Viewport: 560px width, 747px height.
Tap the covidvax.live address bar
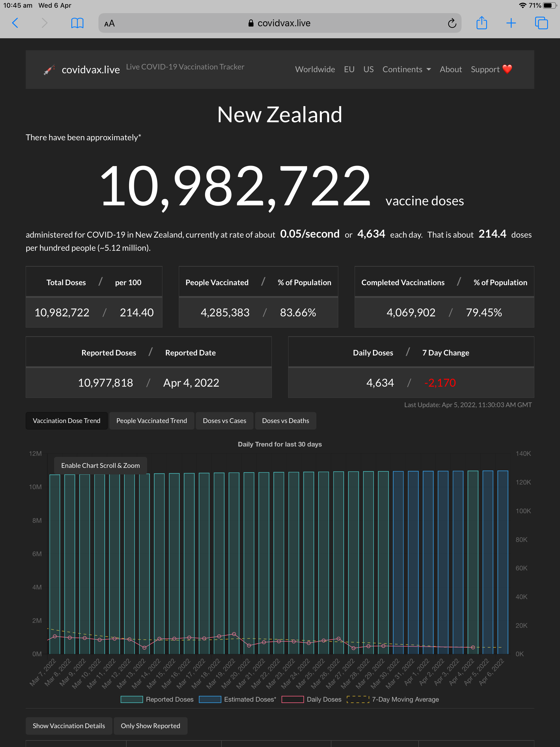pos(280,23)
